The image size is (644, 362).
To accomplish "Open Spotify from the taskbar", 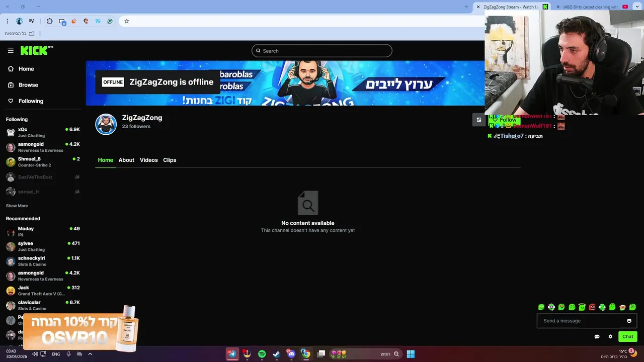I will [262, 354].
